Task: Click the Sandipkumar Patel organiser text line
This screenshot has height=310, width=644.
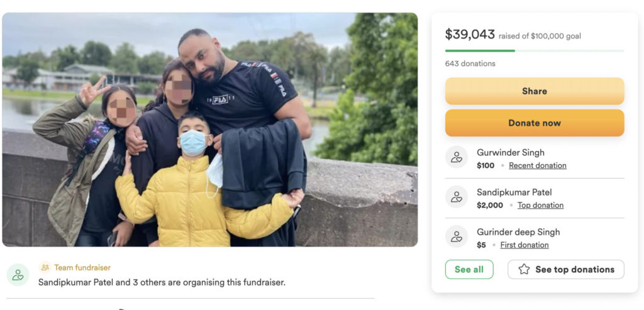Action: pos(162,282)
